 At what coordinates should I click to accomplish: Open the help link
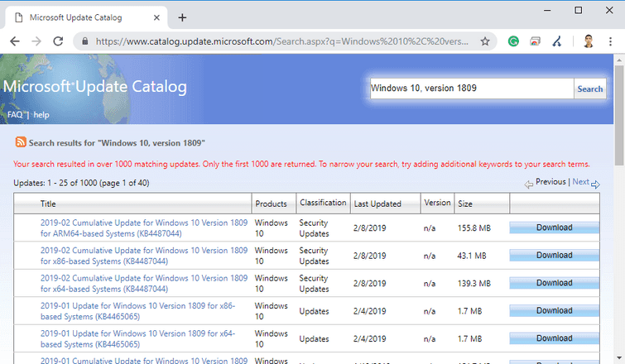click(x=41, y=115)
